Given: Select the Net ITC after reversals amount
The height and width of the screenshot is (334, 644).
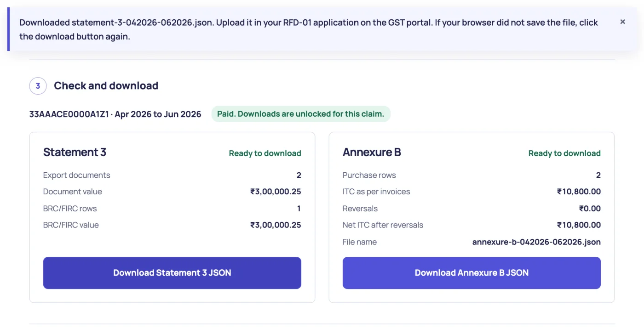Looking at the screenshot, I should (579, 225).
